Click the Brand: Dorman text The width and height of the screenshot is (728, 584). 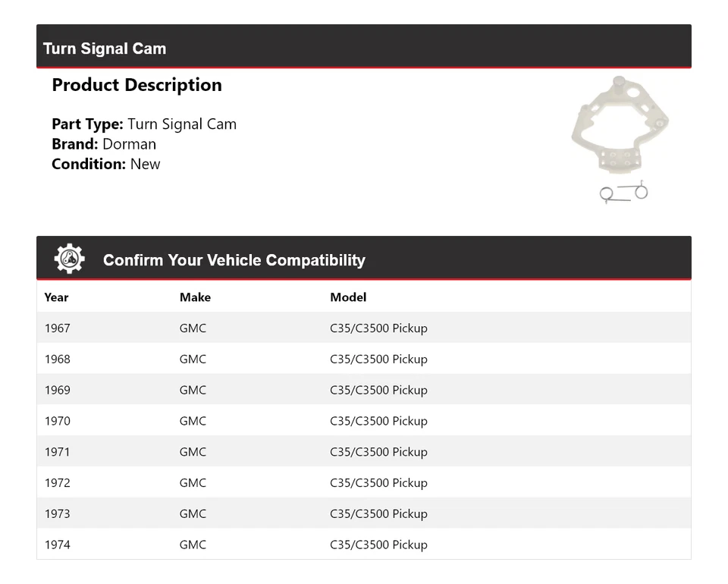click(104, 144)
